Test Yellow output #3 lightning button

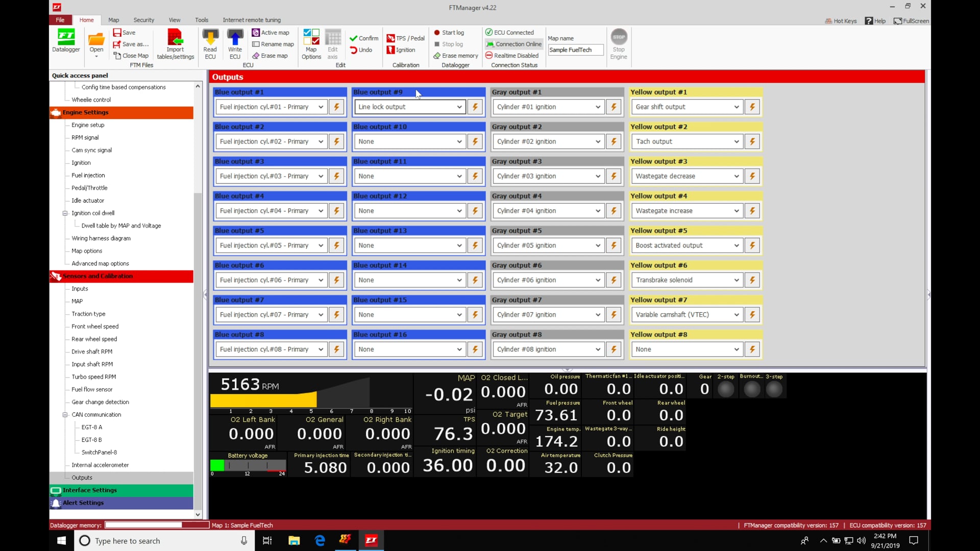click(752, 176)
